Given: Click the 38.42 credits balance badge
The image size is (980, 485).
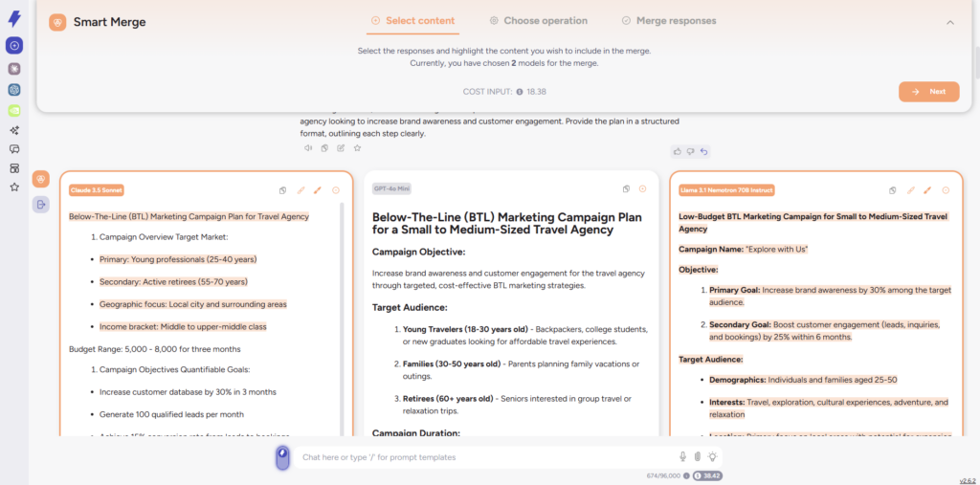Looking at the screenshot, I should tap(707, 475).
